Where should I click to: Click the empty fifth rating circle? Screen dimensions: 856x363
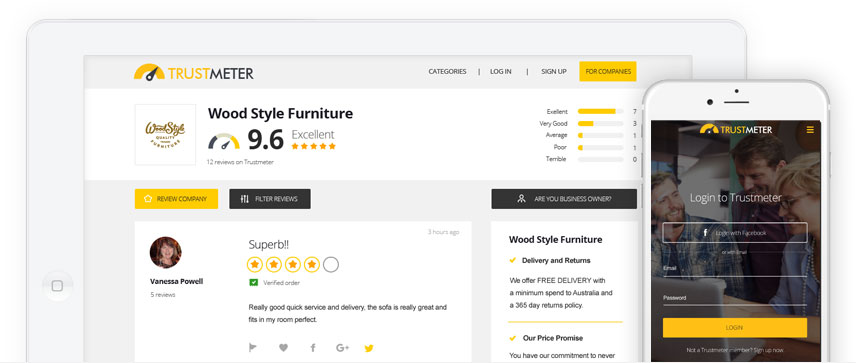331,265
